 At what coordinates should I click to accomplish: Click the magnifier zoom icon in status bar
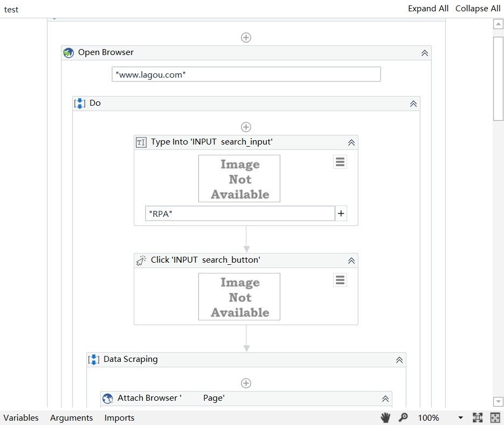pos(403,417)
